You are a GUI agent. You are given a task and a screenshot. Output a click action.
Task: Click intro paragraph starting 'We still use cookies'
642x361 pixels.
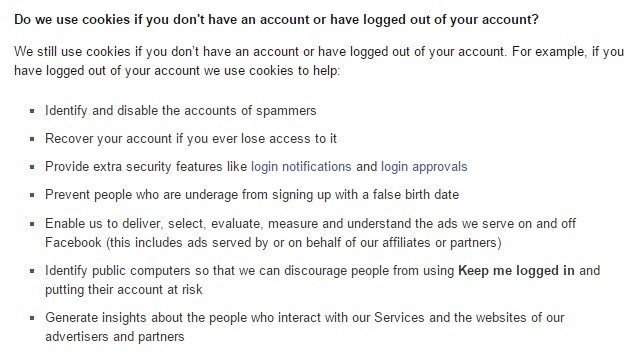pyautogui.click(x=319, y=61)
